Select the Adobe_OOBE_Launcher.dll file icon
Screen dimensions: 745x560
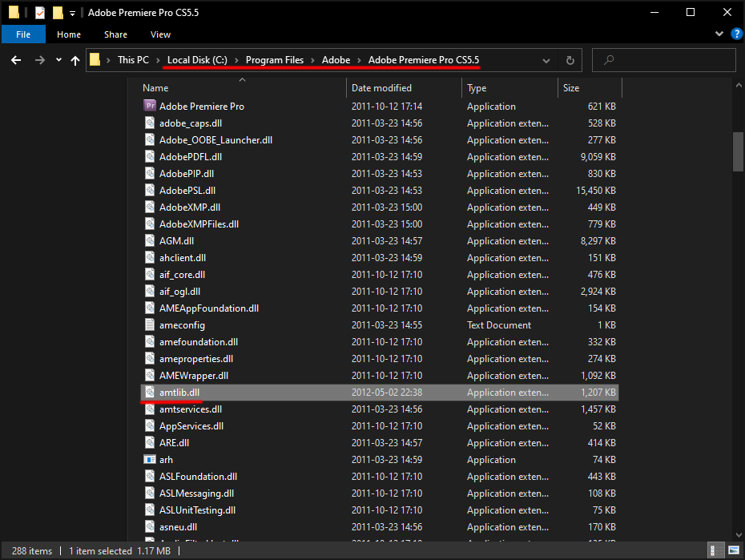(x=150, y=139)
